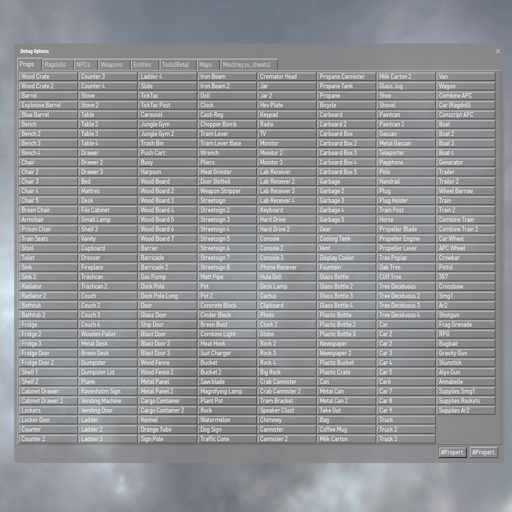Viewport: 512px width, 512px height.
Task: Spawn the Mattres prop
Action: point(108,191)
